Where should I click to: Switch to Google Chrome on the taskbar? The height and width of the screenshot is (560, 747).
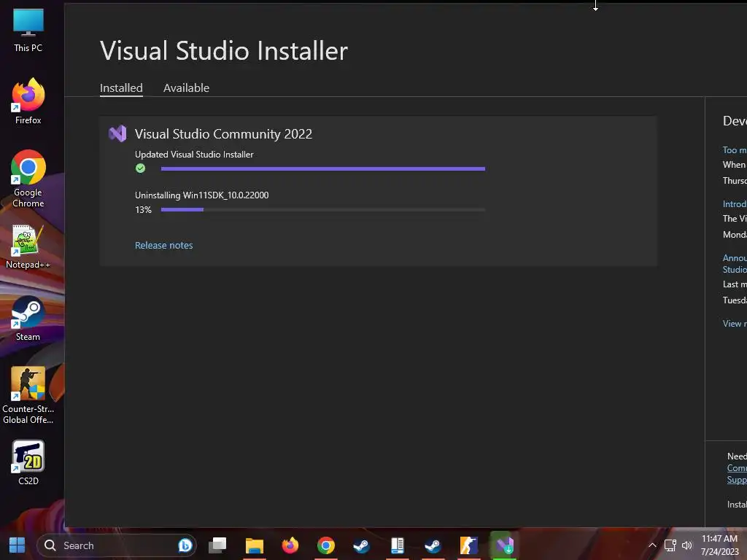pos(326,545)
